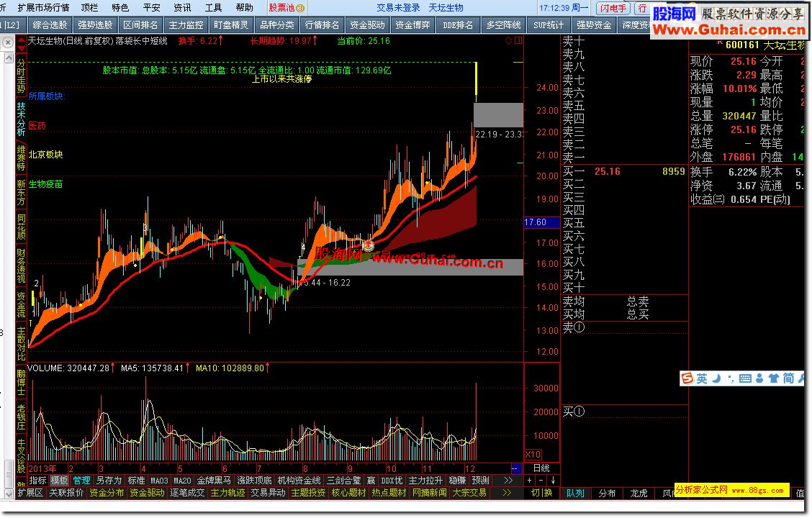Viewport: 812px width, 518px height.
Task: Open the 资讯 menu
Action: [182, 8]
